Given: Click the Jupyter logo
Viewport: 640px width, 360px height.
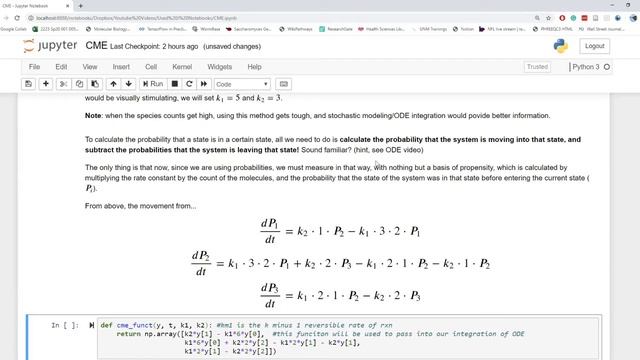Looking at the screenshot, I should click(x=50, y=46).
